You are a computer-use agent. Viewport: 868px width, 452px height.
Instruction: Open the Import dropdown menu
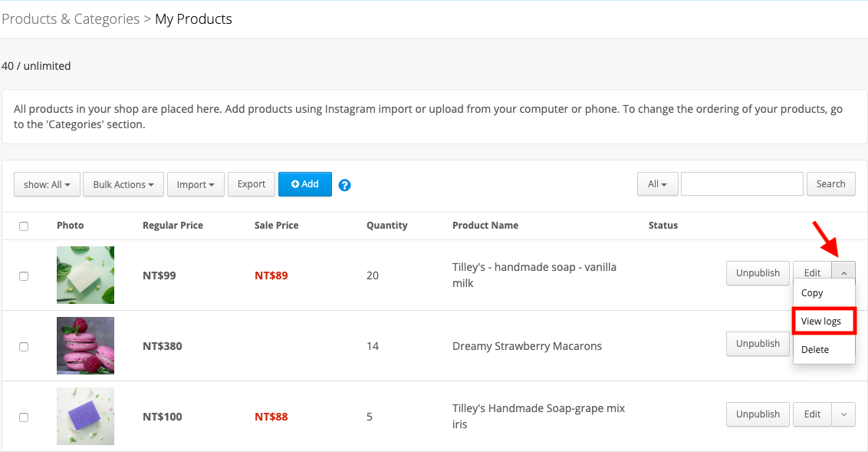click(x=196, y=184)
